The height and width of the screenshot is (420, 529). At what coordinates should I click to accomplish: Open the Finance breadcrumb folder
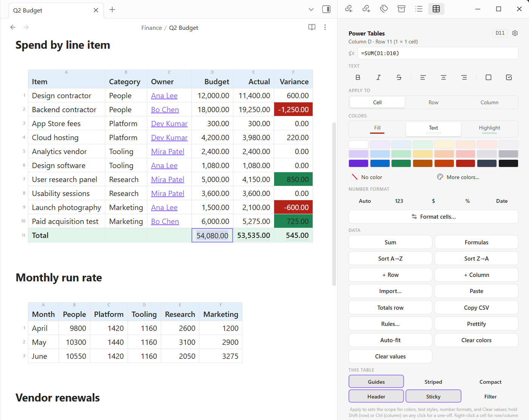[151, 28]
